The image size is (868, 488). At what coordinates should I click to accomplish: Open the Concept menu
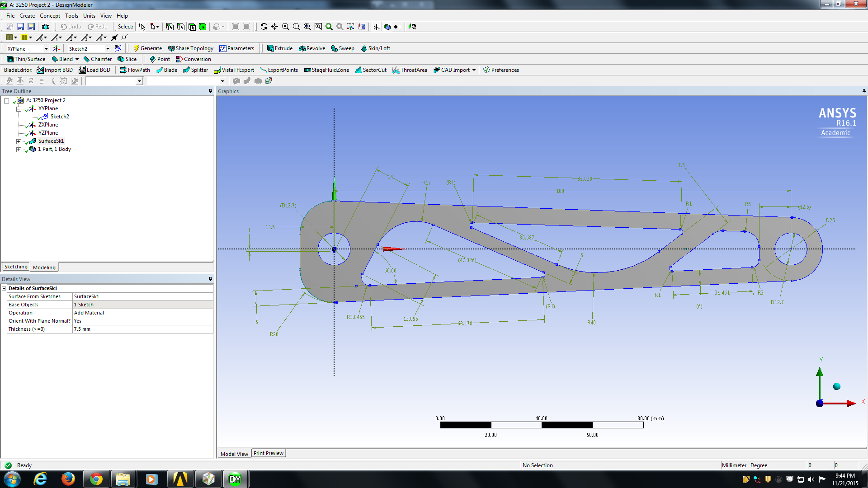[x=50, y=16]
